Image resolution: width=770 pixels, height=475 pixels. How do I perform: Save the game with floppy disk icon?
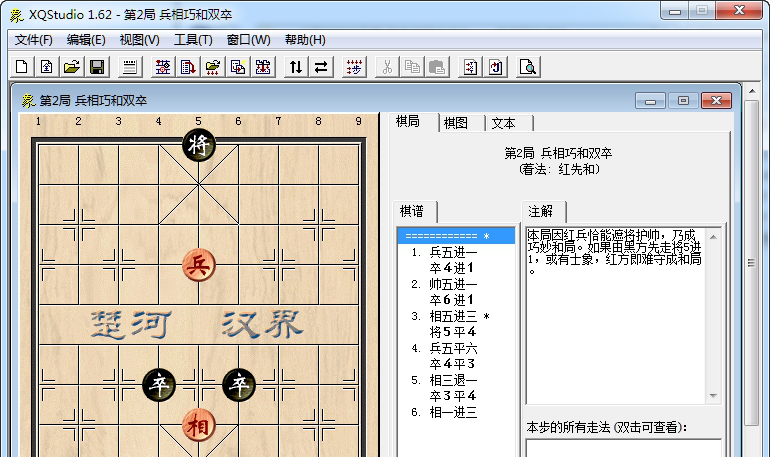(x=97, y=67)
